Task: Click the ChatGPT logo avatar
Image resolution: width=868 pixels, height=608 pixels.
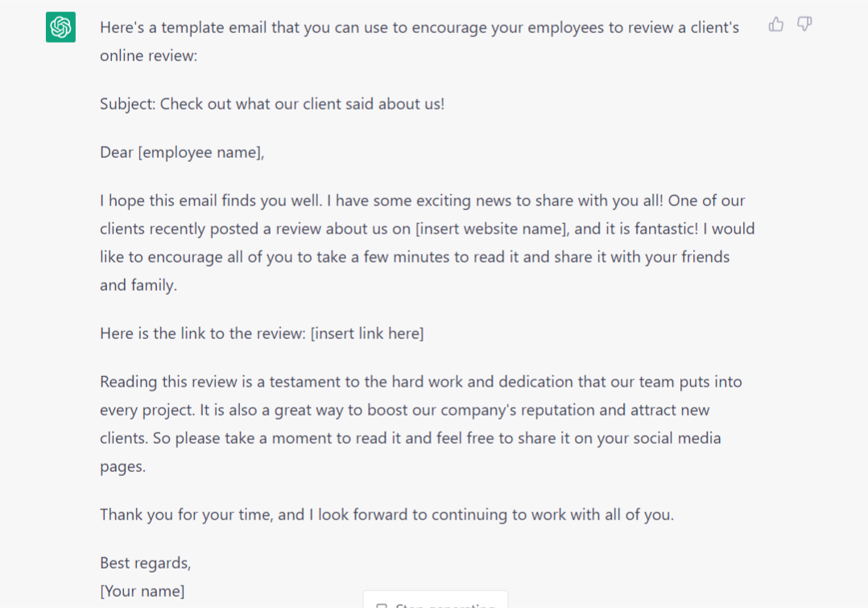Action: tap(61, 27)
